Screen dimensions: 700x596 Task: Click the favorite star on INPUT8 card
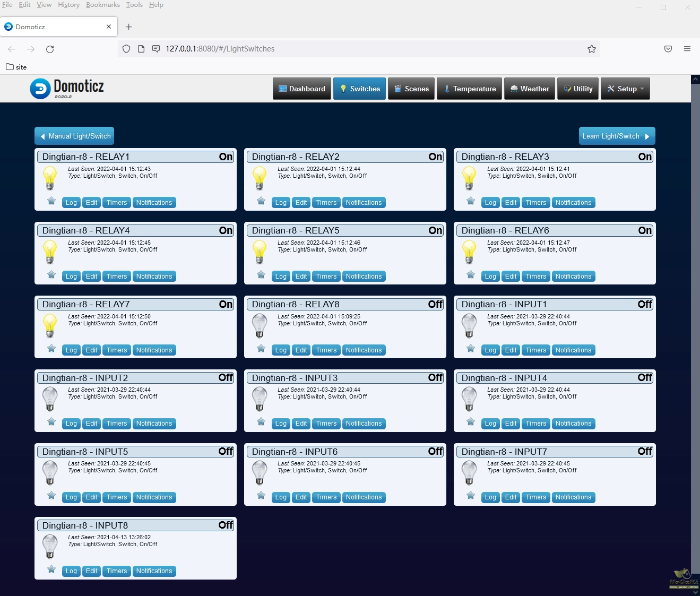click(51, 569)
